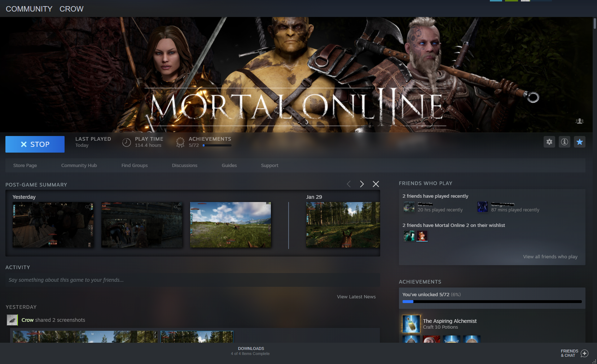
Task: Open The Aspiring Alchemist achievement icon
Action: tap(411, 324)
